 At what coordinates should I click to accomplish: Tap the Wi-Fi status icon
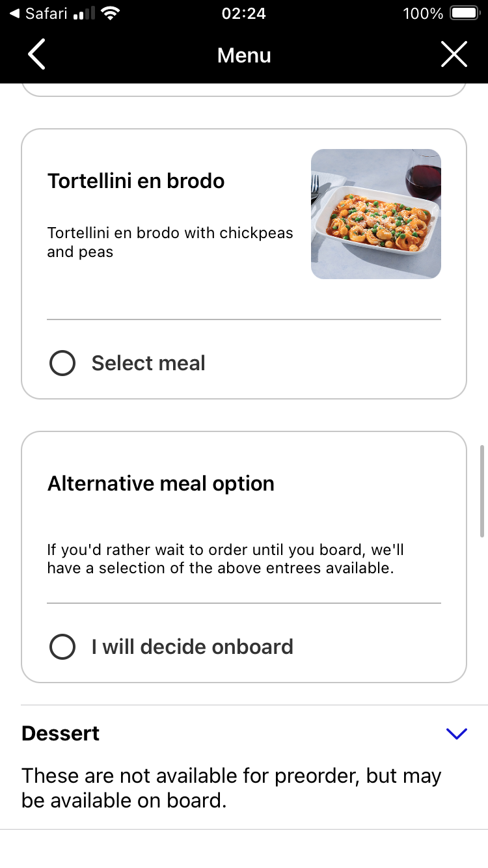pyautogui.click(x=111, y=14)
